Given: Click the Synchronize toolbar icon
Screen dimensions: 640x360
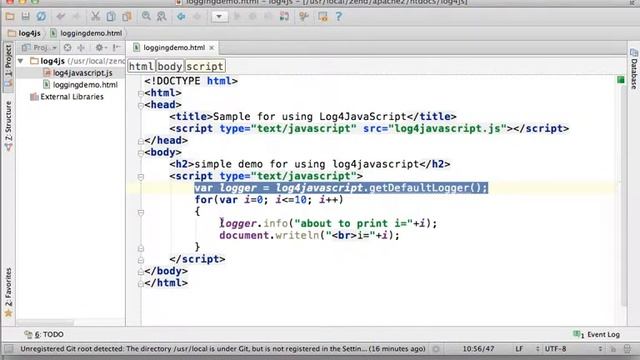Looking at the screenshot, I should pyautogui.click(x=41, y=16).
